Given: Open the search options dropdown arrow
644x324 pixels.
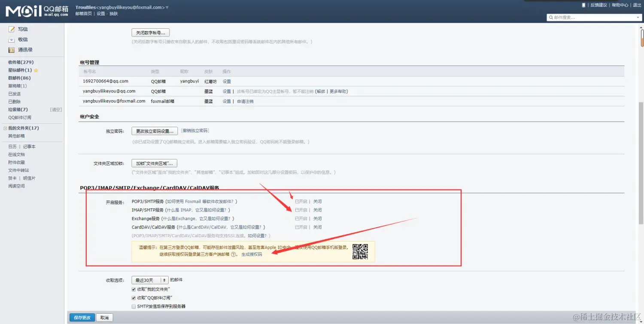Looking at the screenshot, I should click(638, 18).
